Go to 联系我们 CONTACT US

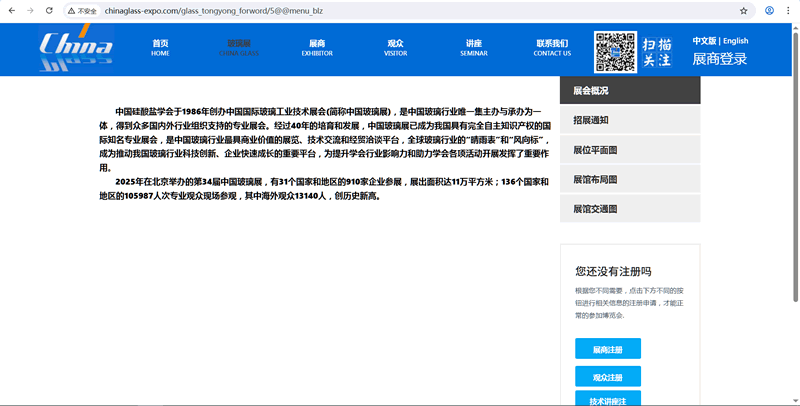point(552,48)
